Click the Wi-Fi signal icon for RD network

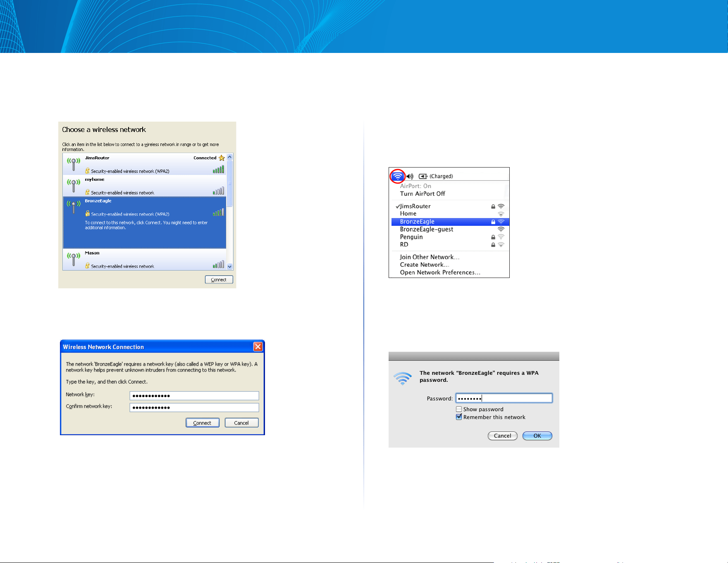(501, 245)
